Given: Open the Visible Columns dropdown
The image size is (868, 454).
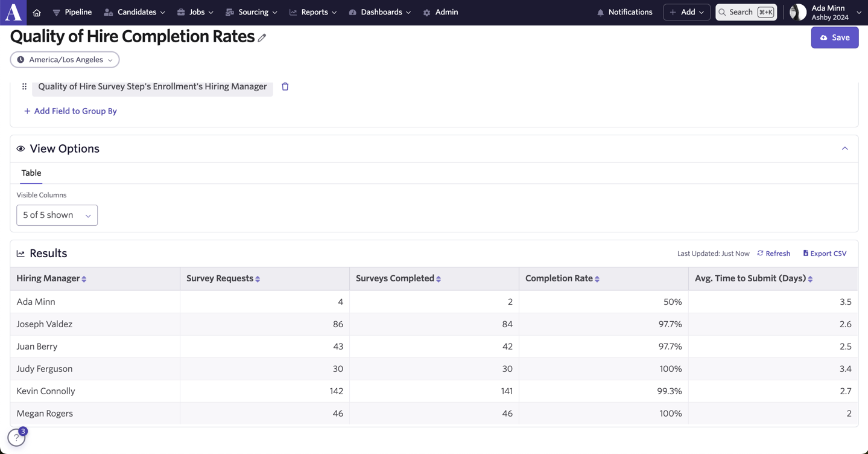Looking at the screenshot, I should pos(57,216).
